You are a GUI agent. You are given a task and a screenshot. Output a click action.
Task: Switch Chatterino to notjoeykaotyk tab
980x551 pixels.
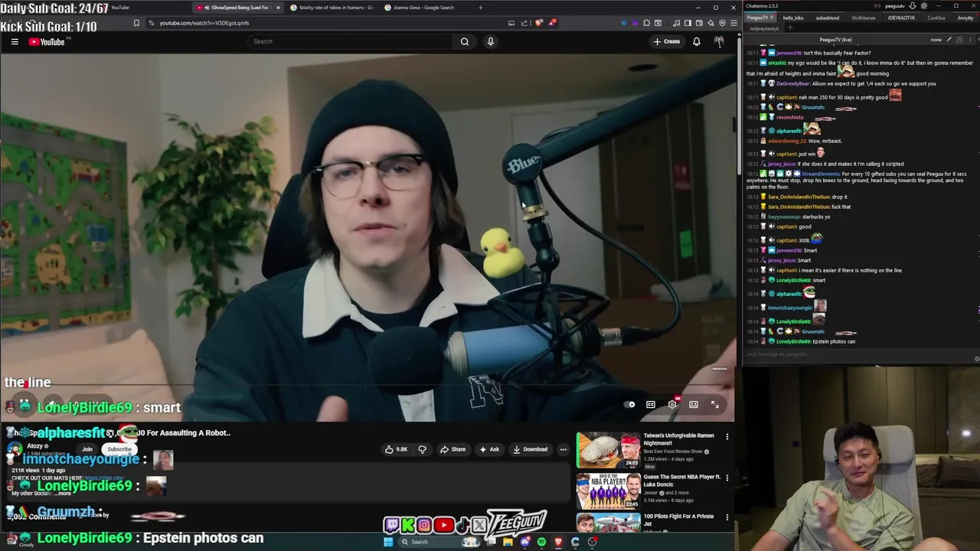[x=764, y=28]
